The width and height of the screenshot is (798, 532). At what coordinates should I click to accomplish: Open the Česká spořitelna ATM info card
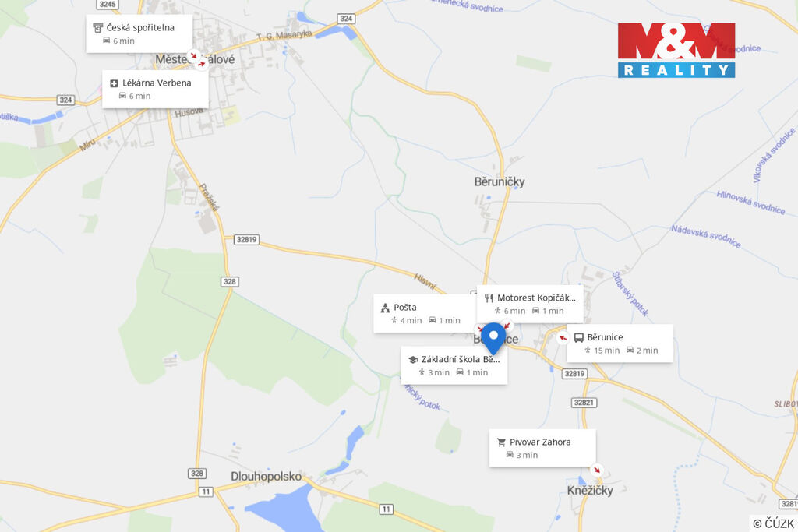(139, 33)
